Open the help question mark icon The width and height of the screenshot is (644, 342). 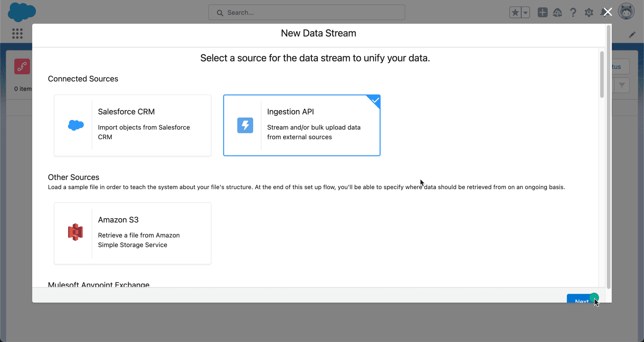coord(573,13)
